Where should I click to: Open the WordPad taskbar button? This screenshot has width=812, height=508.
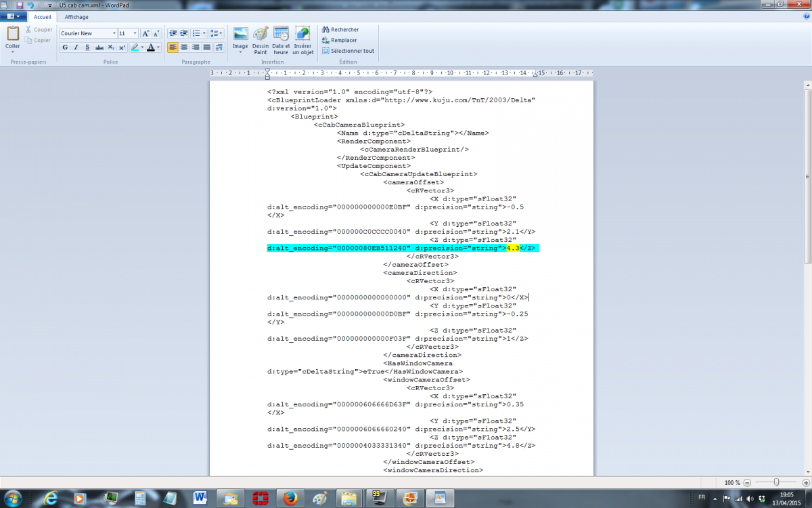pyautogui.click(x=440, y=498)
